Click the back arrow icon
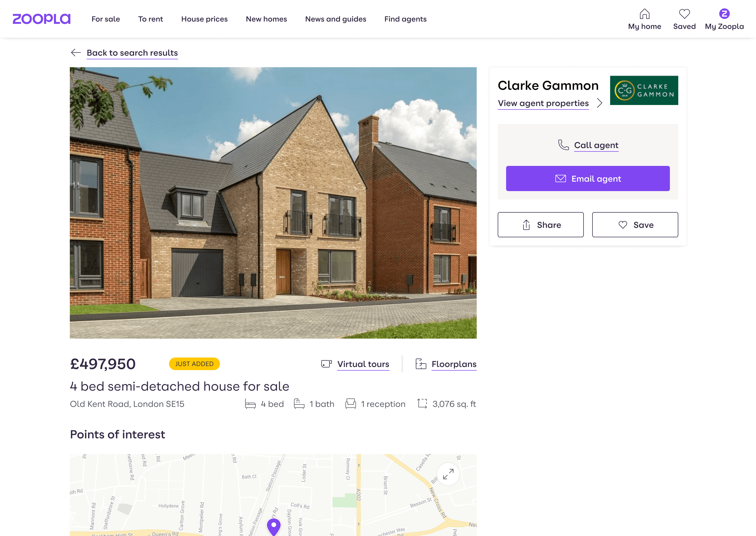Viewport: 756px width, 536px height. [76, 52]
